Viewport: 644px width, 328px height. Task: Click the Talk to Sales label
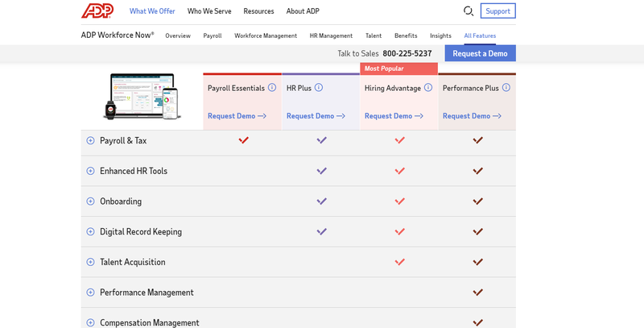[357, 53]
